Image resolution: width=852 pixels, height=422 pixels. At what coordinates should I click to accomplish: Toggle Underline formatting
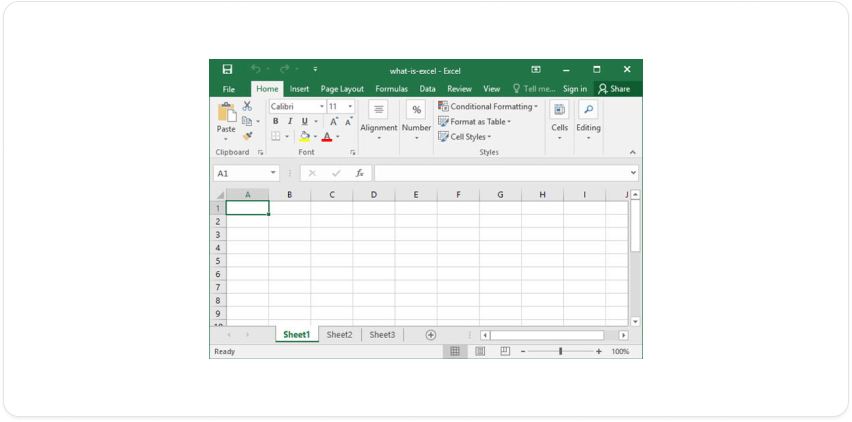pos(305,122)
